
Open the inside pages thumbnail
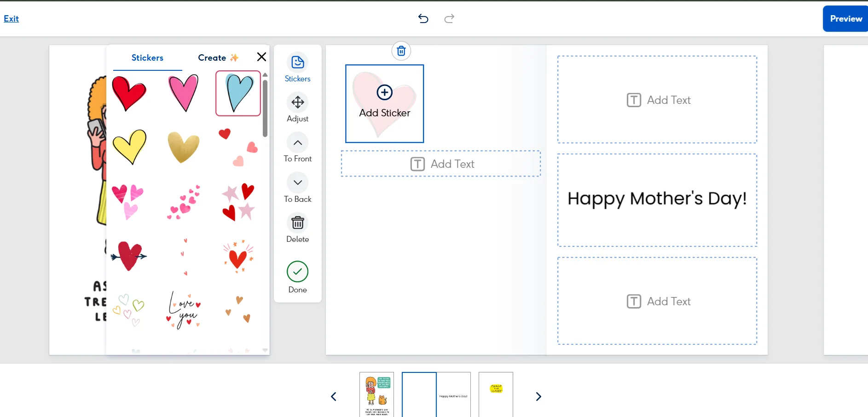coord(436,394)
